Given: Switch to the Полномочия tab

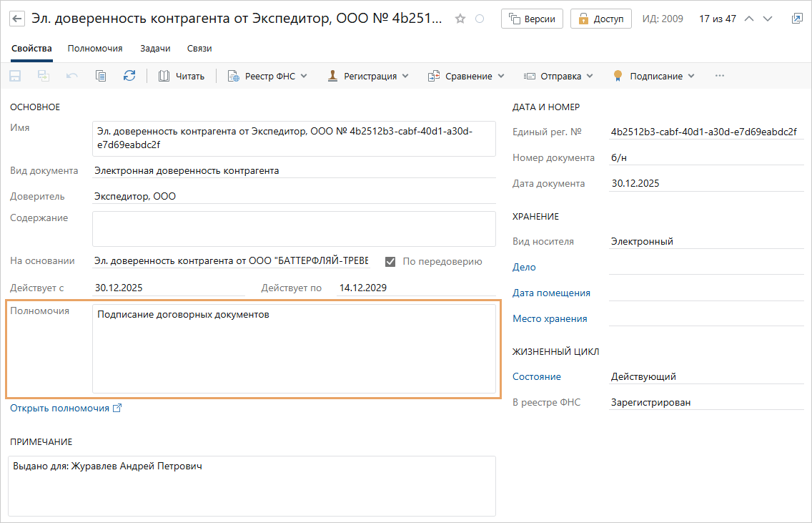Looking at the screenshot, I should point(95,49).
